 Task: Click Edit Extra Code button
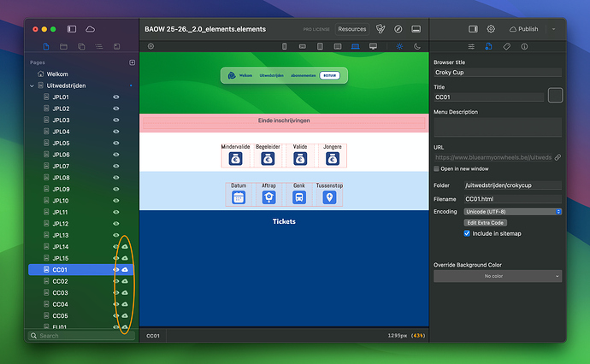point(486,223)
